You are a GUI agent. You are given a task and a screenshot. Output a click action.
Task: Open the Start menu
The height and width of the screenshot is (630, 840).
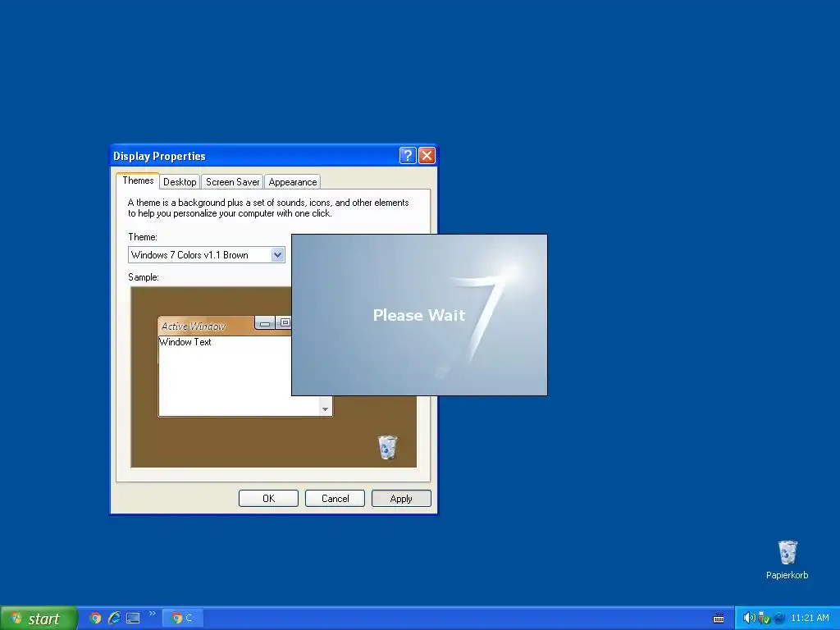pyautogui.click(x=39, y=619)
